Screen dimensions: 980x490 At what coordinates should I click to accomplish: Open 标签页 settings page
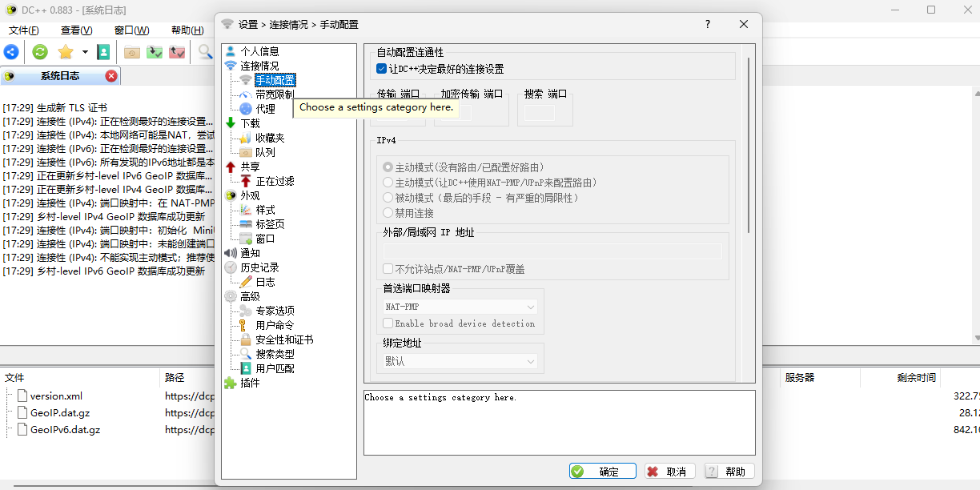click(270, 224)
